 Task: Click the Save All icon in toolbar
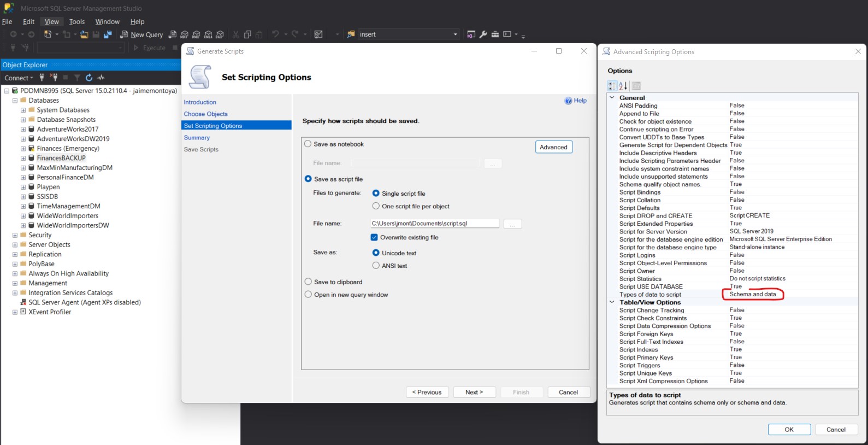[x=108, y=34]
